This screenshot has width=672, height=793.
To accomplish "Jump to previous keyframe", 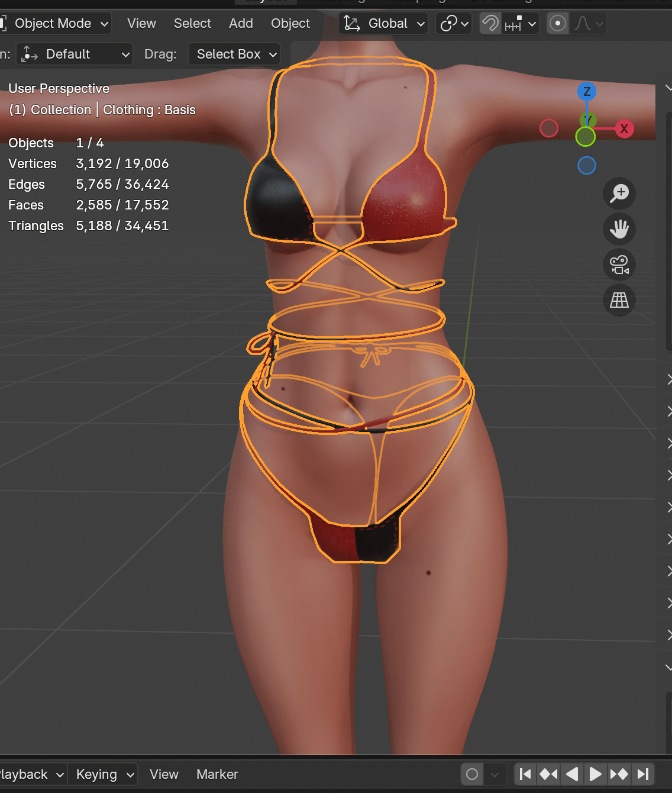I will coord(549,774).
